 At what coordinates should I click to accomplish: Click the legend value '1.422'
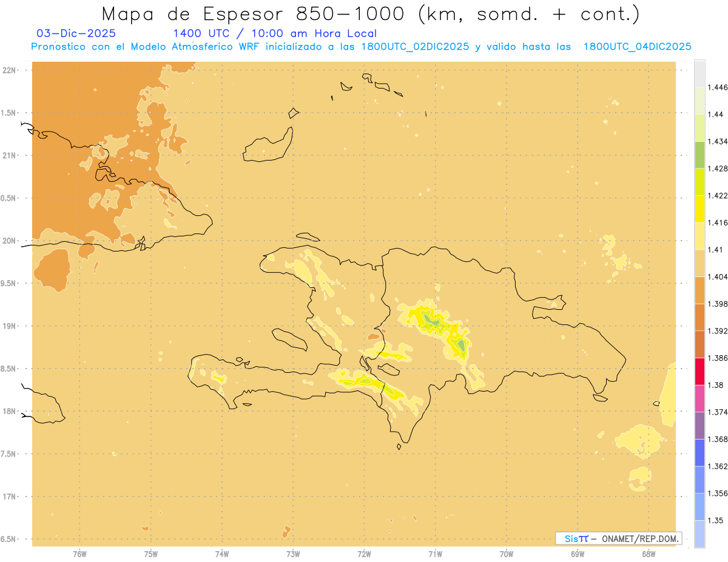(718, 195)
